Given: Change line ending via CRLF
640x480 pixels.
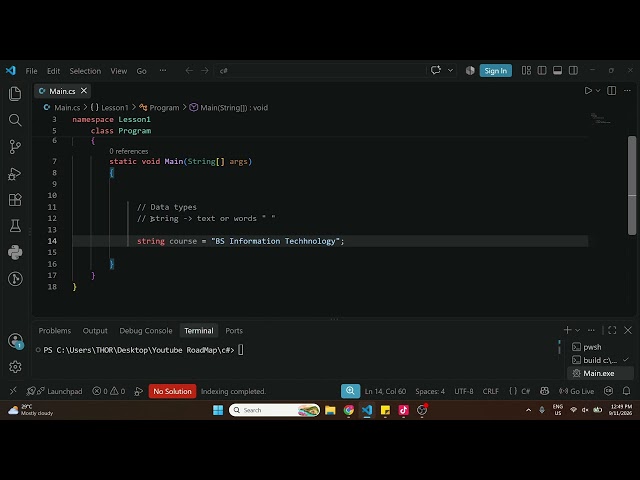Looking at the screenshot, I should point(491,391).
